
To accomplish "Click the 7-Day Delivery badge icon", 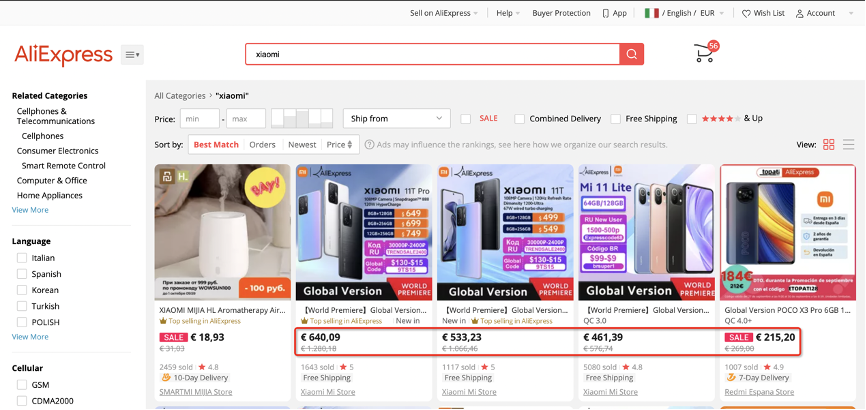I will tap(730, 378).
